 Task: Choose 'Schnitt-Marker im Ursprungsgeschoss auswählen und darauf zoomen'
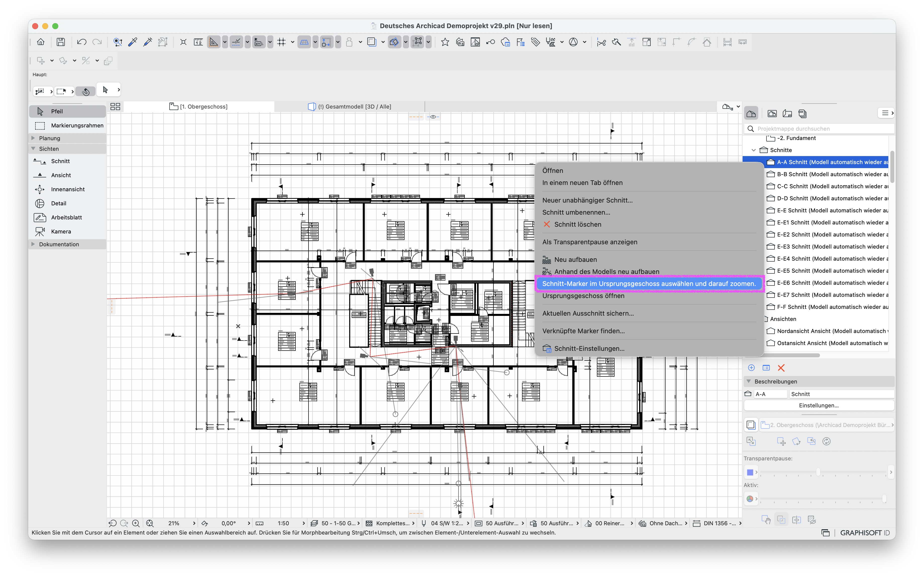(649, 283)
